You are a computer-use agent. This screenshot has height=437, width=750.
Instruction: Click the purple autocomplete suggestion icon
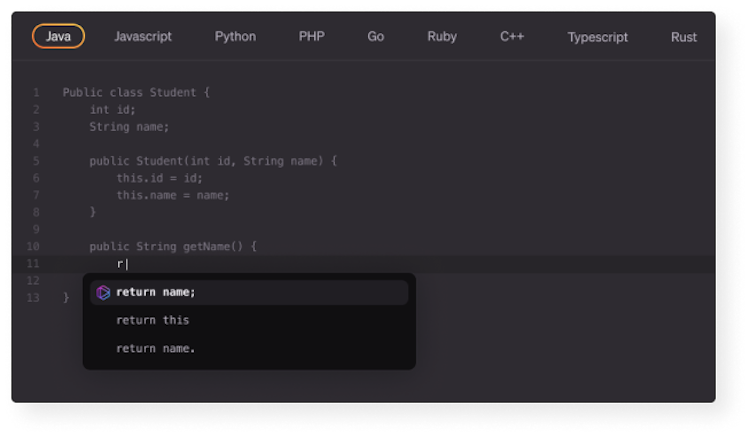coord(103,292)
